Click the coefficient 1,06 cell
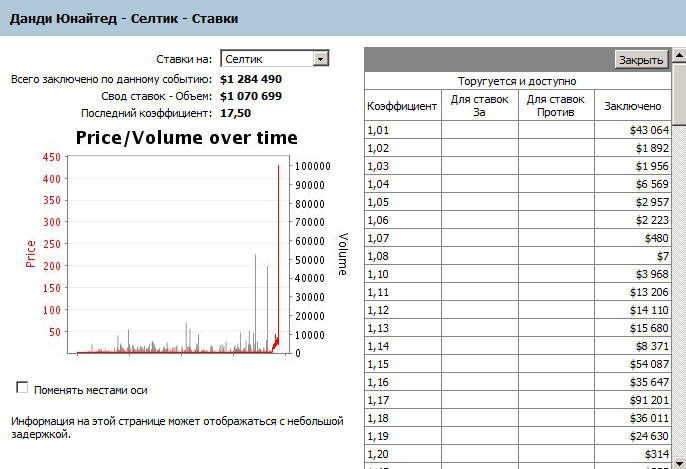The width and height of the screenshot is (686, 469). tap(402, 220)
